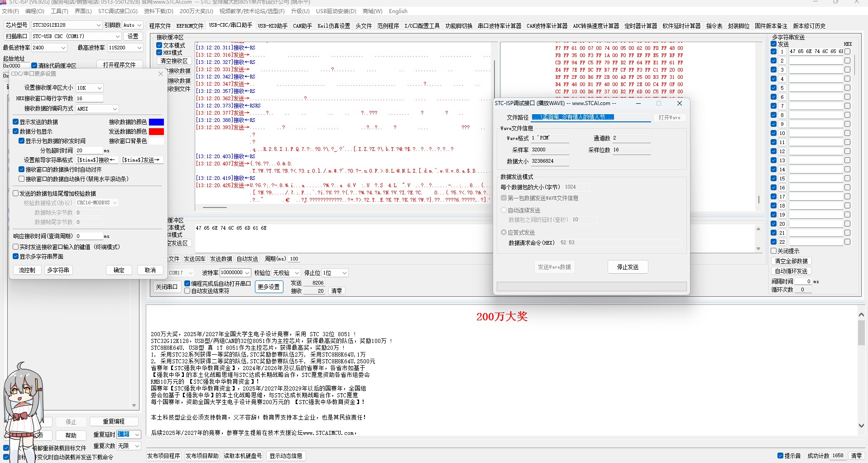Viewport: 868px width, 463px height.
Task: Switch to Keil仿真设置 tab
Action: pyautogui.click(x=334, y=26)
